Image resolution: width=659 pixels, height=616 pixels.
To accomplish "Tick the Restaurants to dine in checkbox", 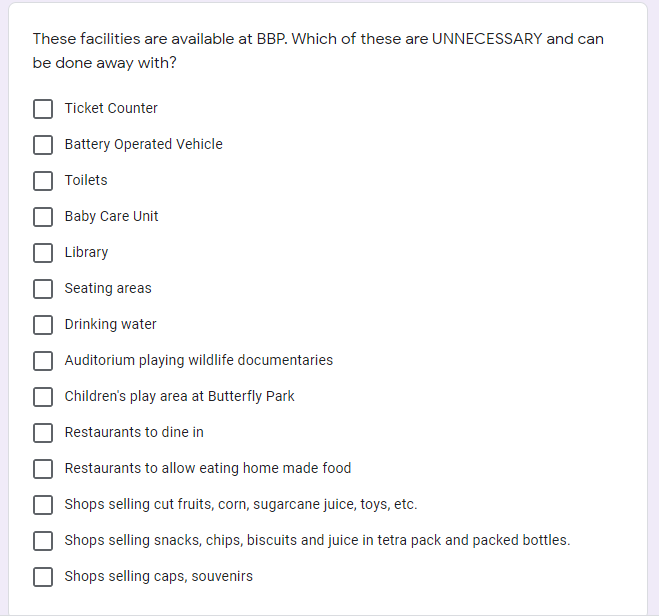I will (x=43, y=432).
